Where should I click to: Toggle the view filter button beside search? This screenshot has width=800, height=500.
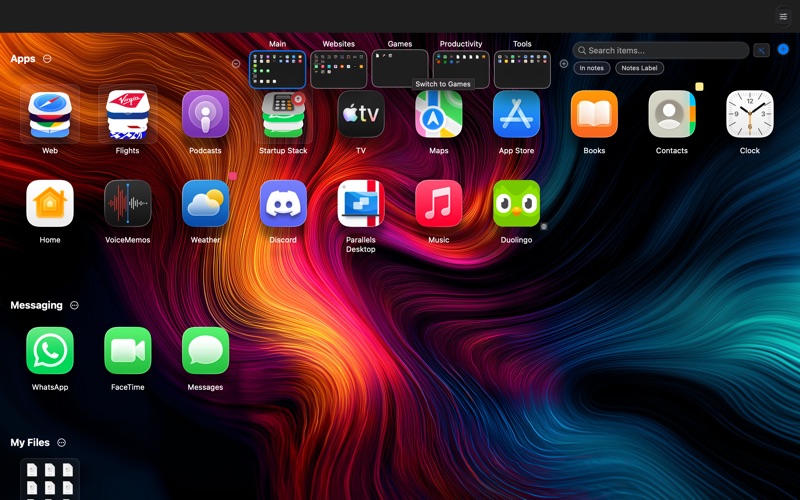[x=761, y=50]
